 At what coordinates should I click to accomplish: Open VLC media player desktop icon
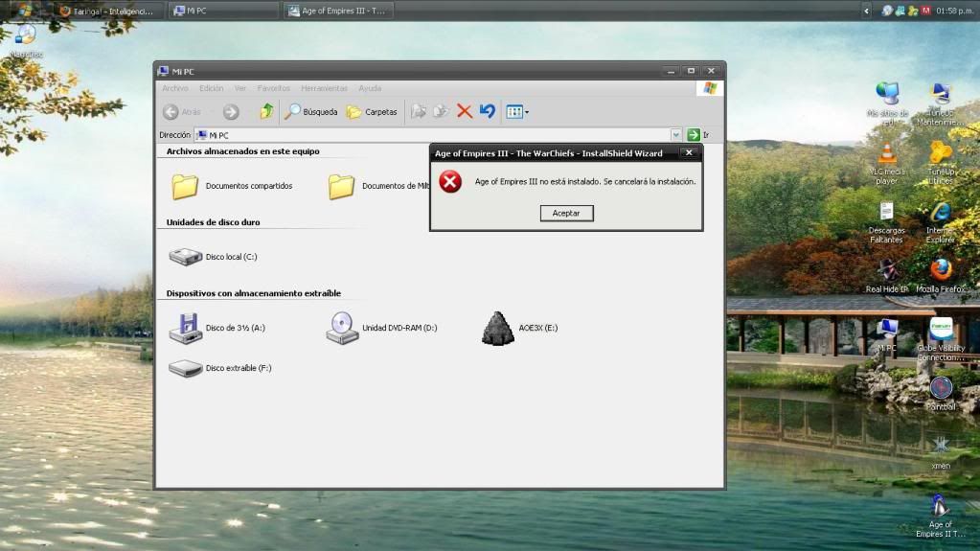pos(887,163)
